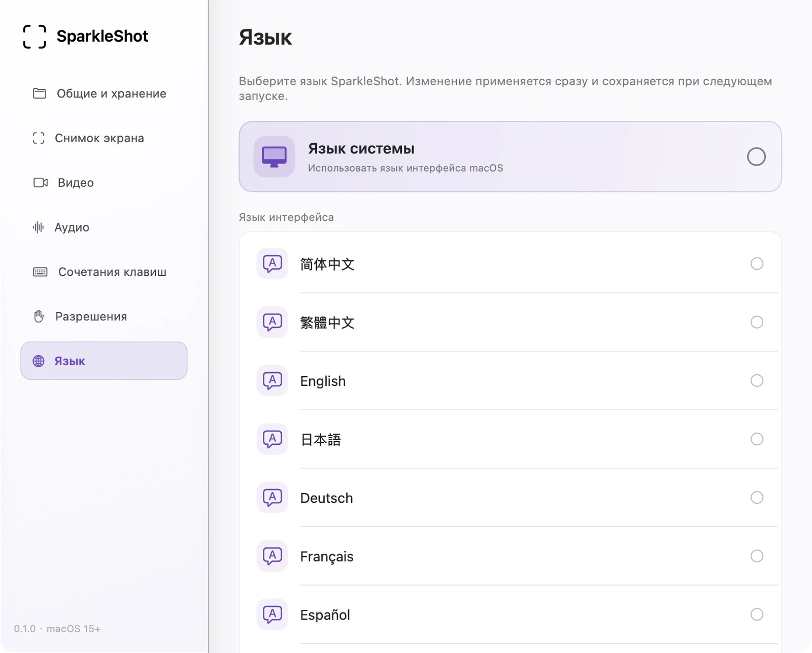The width and height of the screenshot is (812, 653).
Task: Click the hand icon beside Разрешения
Action: point(39,316)
